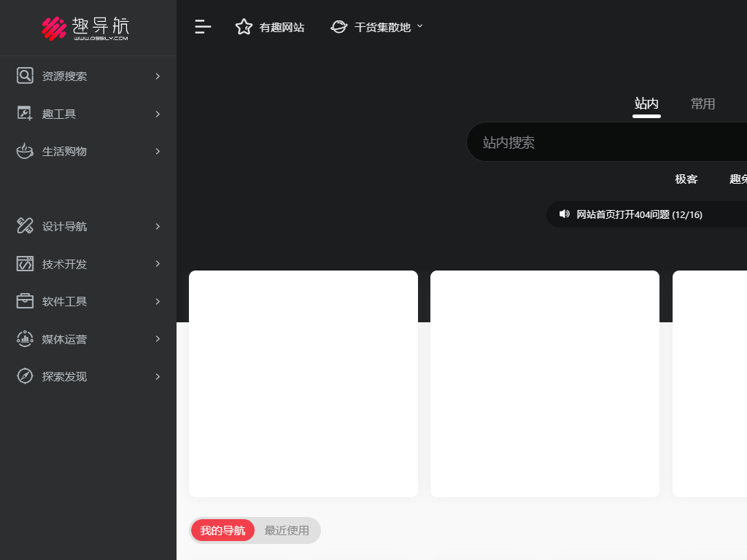Expand the 技术开发 sidebar section chevron
747x560 pixels.
(158, 264)
